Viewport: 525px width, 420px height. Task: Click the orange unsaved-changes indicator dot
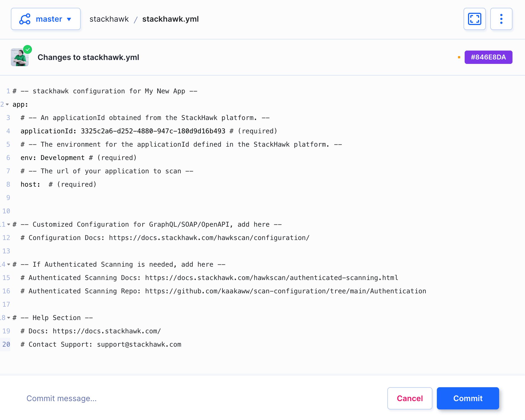(459, 57)
